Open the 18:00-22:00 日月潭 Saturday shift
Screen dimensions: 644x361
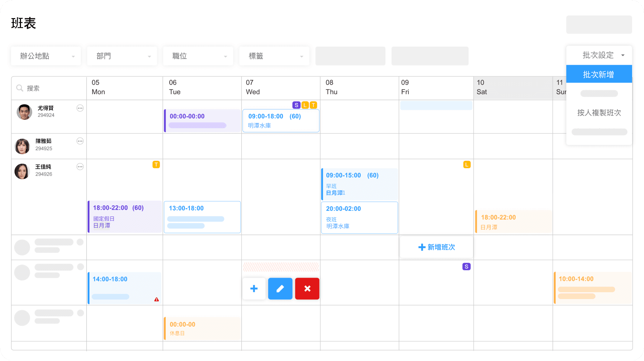coord(513,222)
